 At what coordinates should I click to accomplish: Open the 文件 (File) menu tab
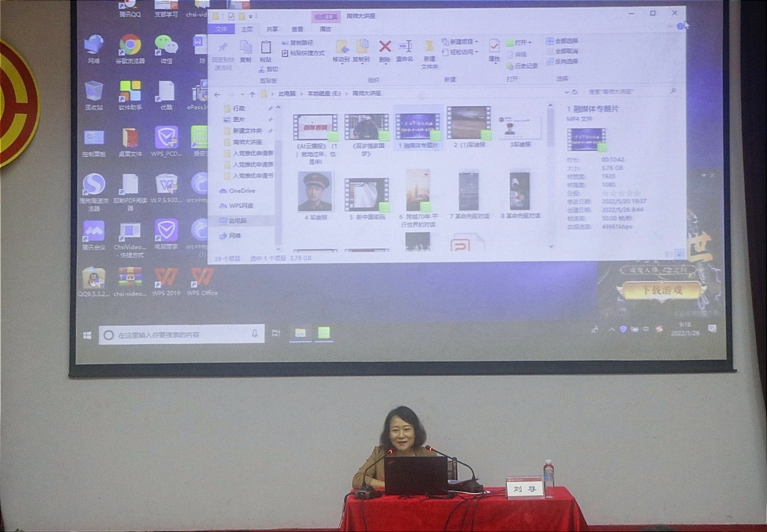(x=221, y=29)
